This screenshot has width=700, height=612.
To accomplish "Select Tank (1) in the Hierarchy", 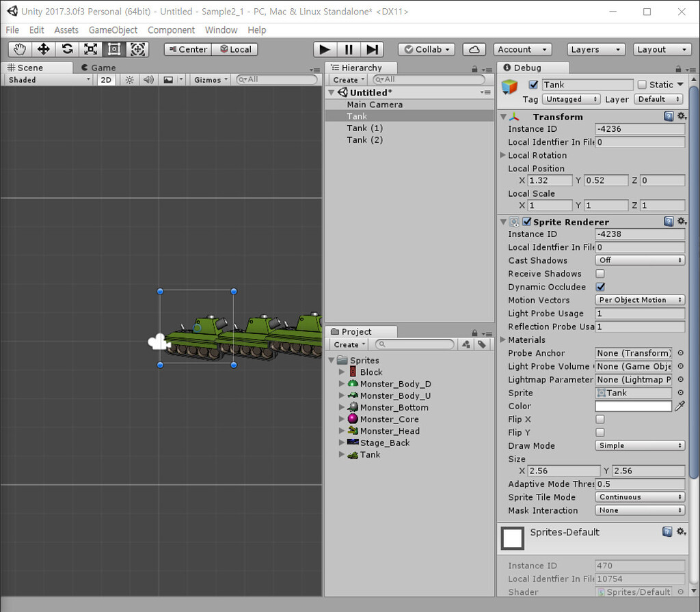I will (365, 128).
